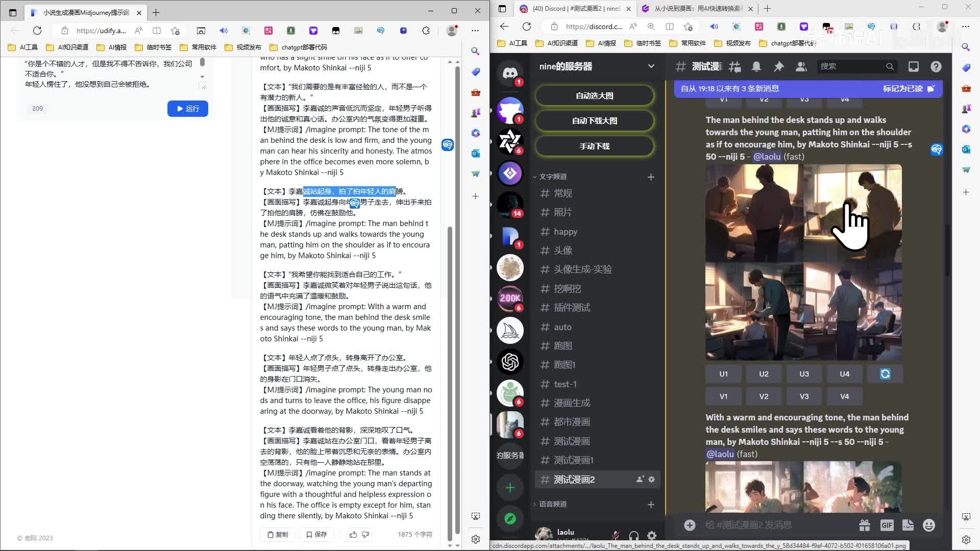980x551 pixels.
Task: Click the thumbs-up like icon
Action: coord(353,534)
